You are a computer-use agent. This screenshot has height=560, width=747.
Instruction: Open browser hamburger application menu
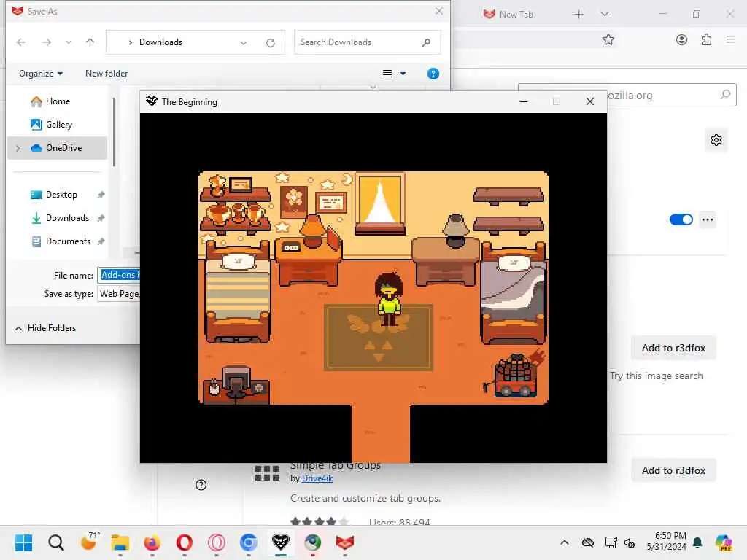pos(731,39)
